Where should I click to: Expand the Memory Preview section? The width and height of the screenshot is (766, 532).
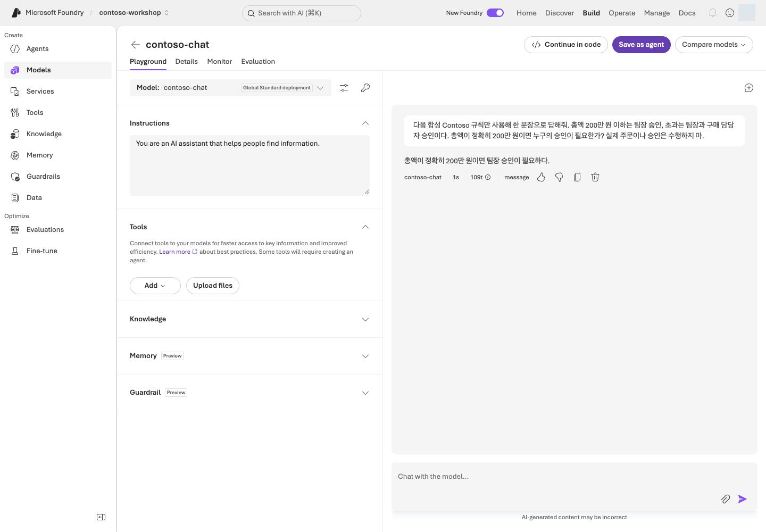365,356
